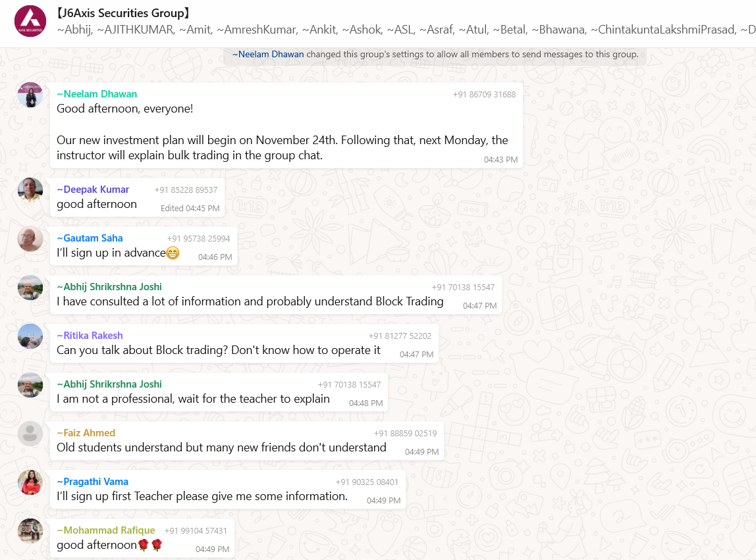Click phone number +91 86709 31688
This screenshot has height=560, width=756.
coord(484,95)
